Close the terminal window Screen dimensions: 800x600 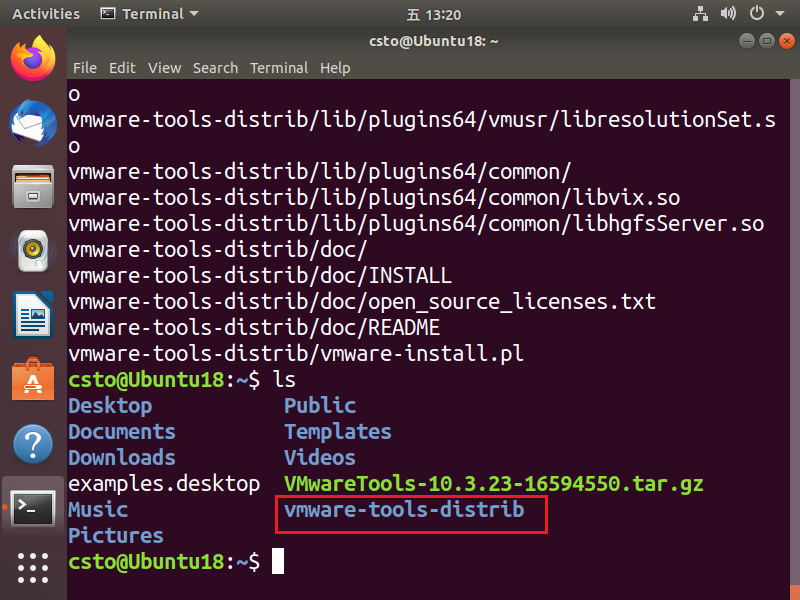[787, 41]
